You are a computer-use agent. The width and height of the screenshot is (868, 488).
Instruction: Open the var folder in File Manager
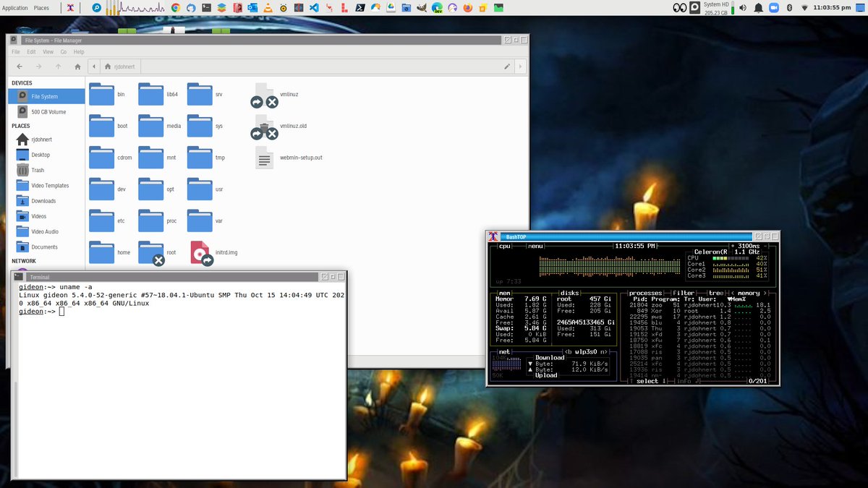[200, 219]
